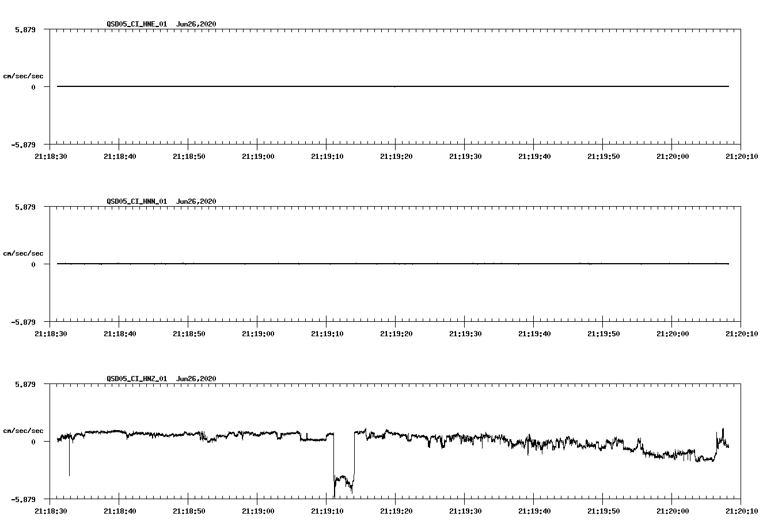Click the 0 axis value on HNZ chart
Screen dimensions: 782x532
click(33, 442)
